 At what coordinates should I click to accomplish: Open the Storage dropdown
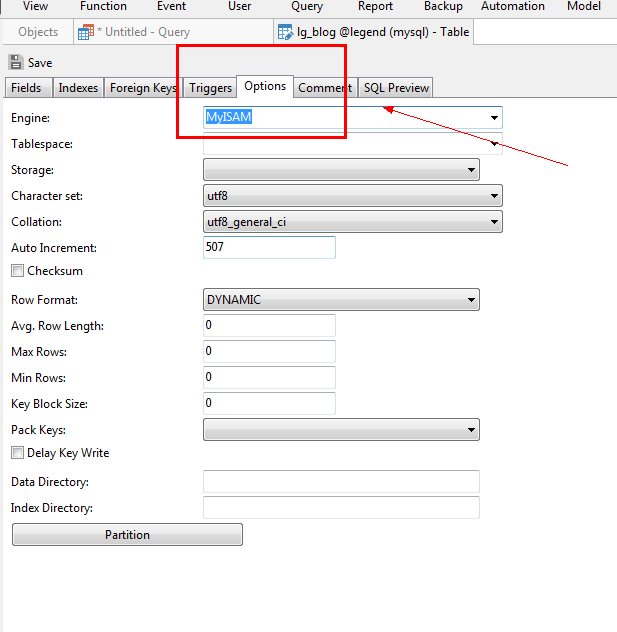pos(471,170)
